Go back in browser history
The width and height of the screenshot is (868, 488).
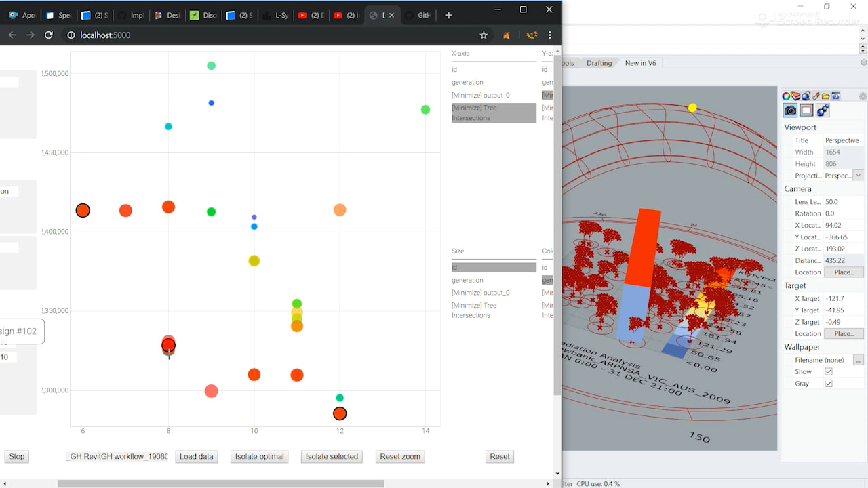[12, 35]
